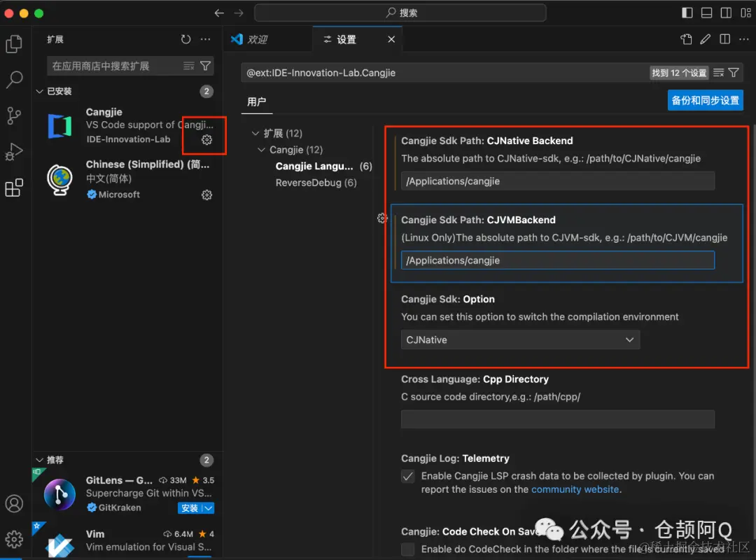Click the title bar 搜索 command box

pyautogui.click(x=400, y=13)
